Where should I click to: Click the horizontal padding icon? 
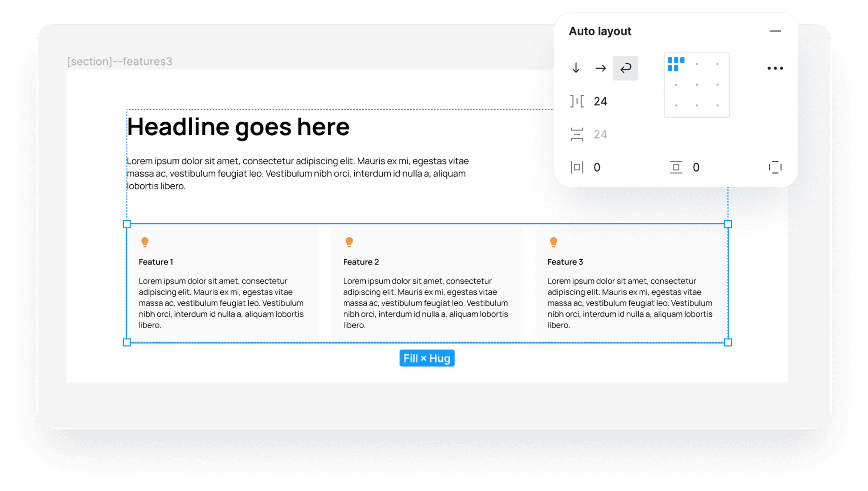pos(577,167)
